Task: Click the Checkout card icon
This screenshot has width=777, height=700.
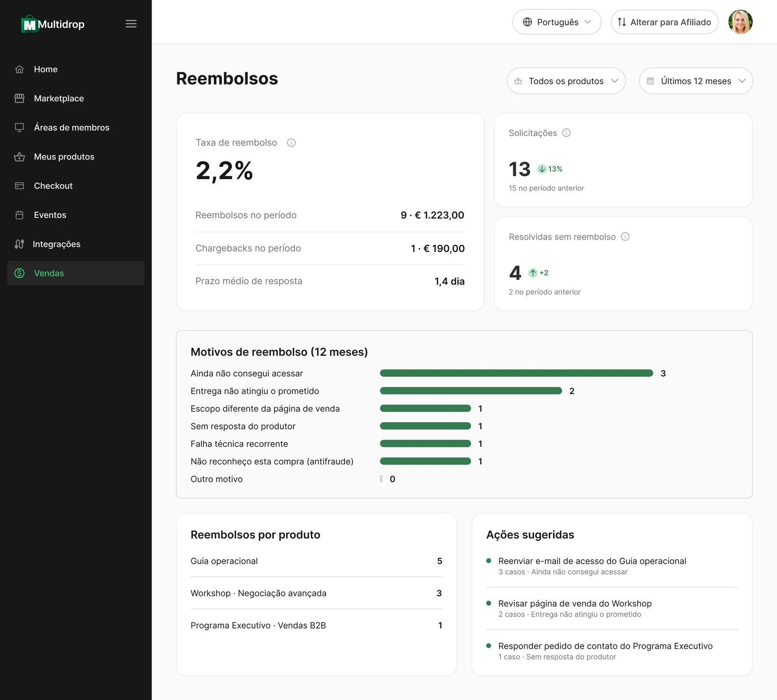Action: (19, 186)
